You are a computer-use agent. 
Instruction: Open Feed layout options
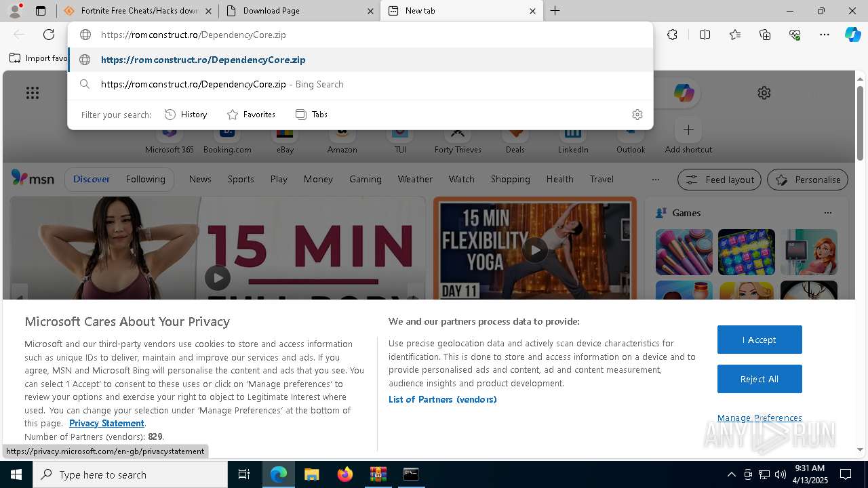click(x=719, y=180)
